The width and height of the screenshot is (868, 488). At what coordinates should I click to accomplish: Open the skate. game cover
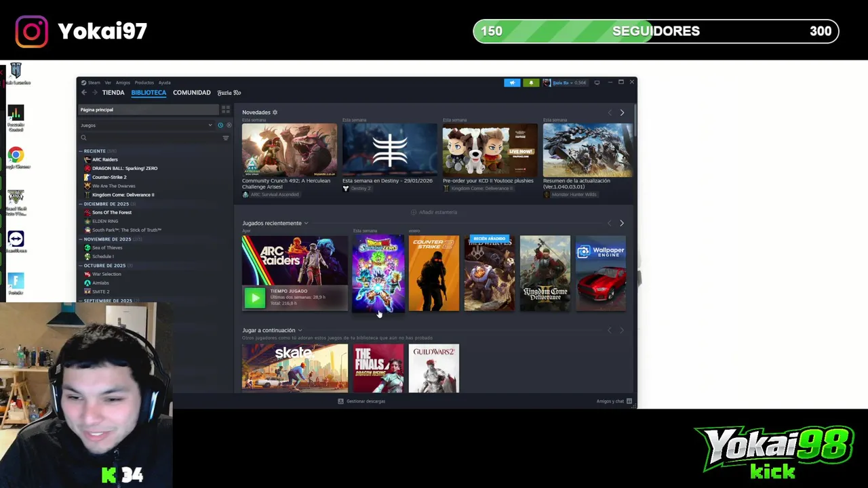(x=295, y=368)
